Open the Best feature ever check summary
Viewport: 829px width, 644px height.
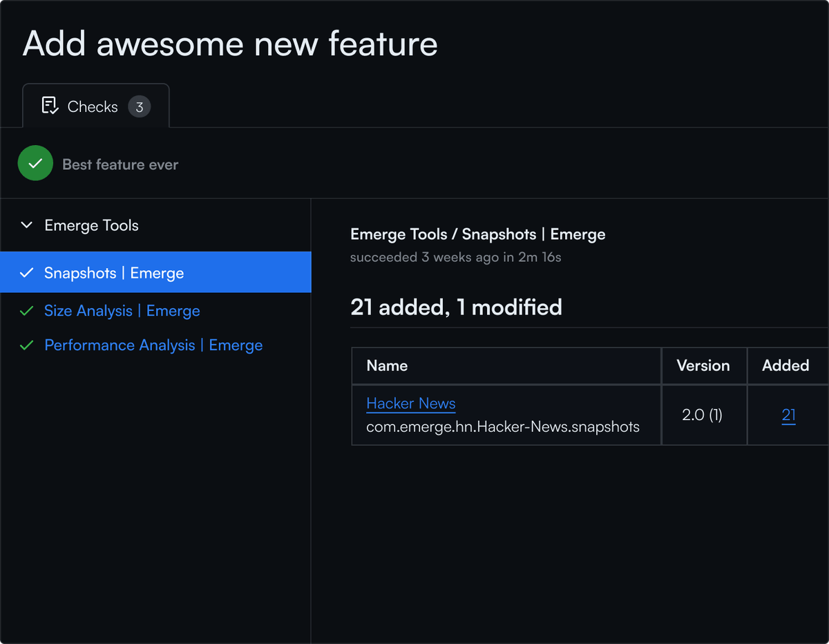[120, 164]
